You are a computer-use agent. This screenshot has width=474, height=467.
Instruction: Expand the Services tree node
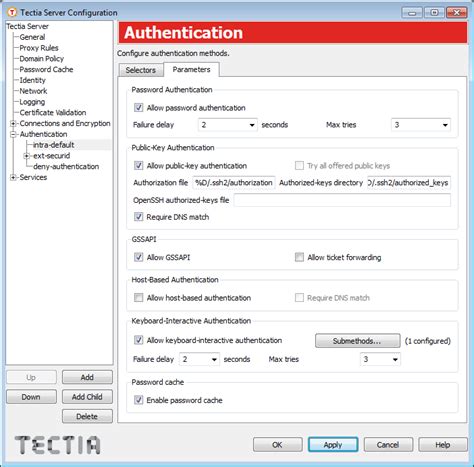point(13,178)
